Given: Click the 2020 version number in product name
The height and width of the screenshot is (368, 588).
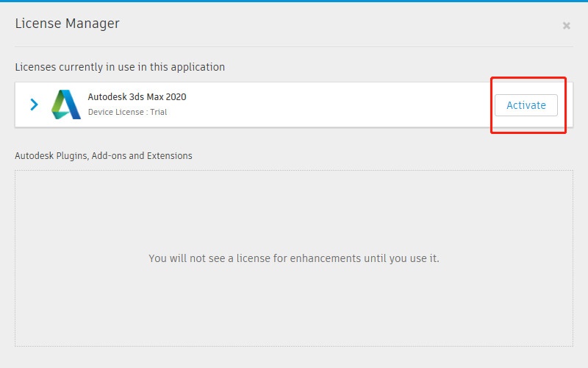Looking at the screenshot, I should (175, 97).
